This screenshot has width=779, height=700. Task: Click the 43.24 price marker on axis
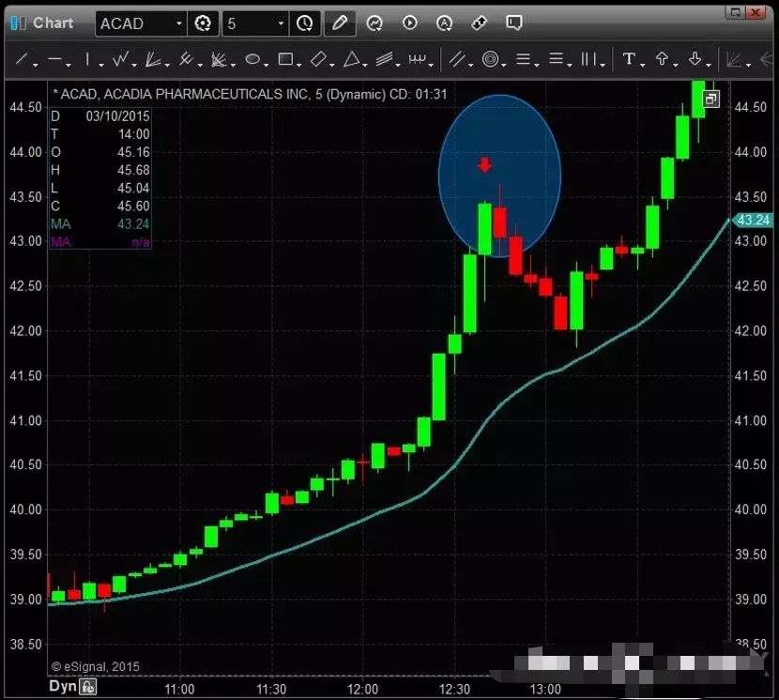pos(752,220)
